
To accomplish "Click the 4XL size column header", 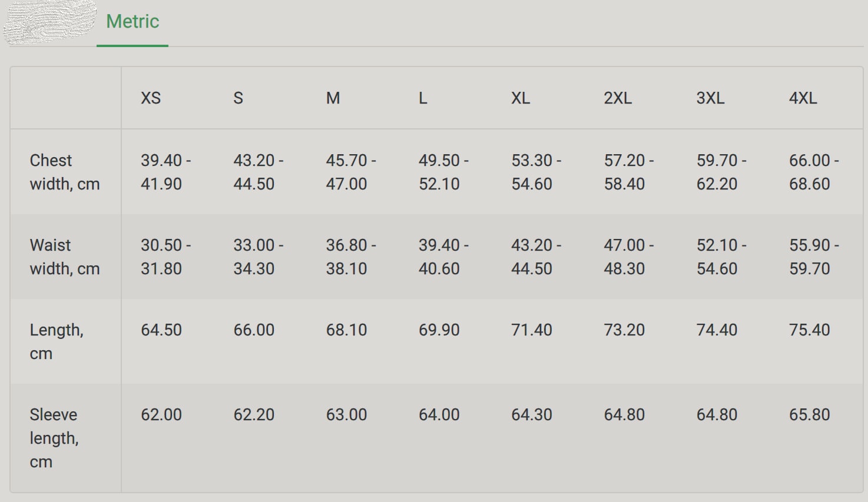I will (803, 98).
